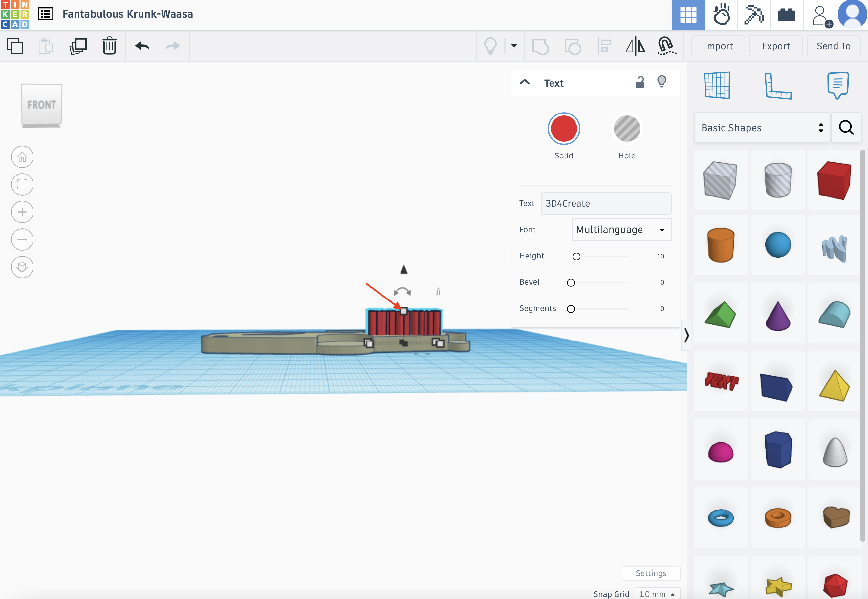Image resolution: width=868 pixels, height=599 pixels.
Task: Click the Mirror tool icon
Action: coord(635,46)
